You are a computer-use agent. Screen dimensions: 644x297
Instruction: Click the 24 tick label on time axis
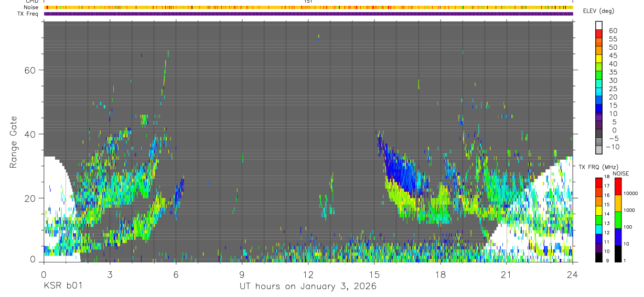point(573,274)
